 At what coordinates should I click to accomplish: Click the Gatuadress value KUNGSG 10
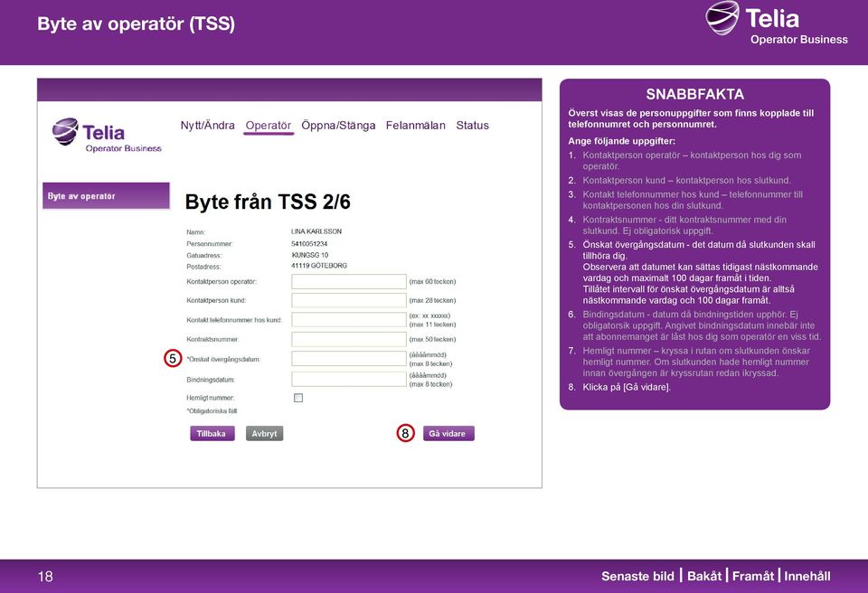point(310,255)
